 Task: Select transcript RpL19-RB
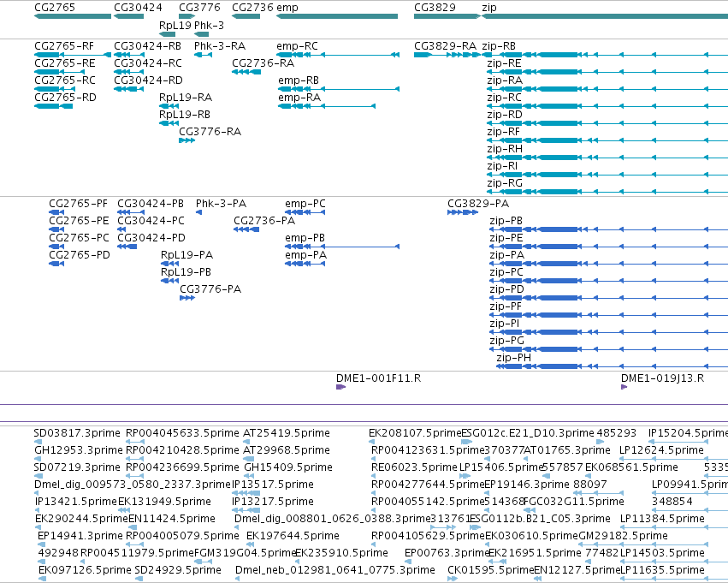185,115
